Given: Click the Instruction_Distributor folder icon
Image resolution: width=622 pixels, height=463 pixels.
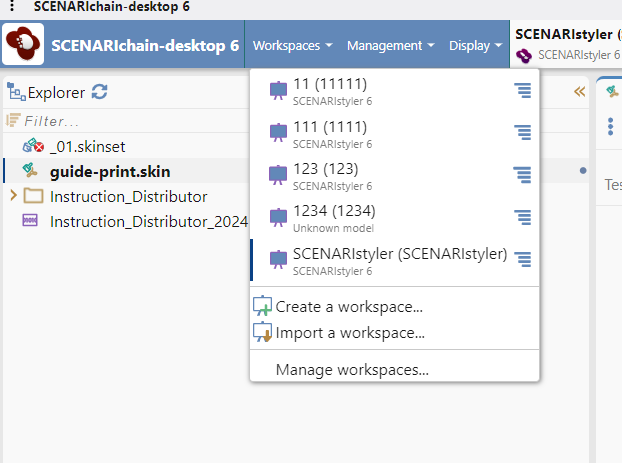Looking at the screenshot, I should point(33,196).
